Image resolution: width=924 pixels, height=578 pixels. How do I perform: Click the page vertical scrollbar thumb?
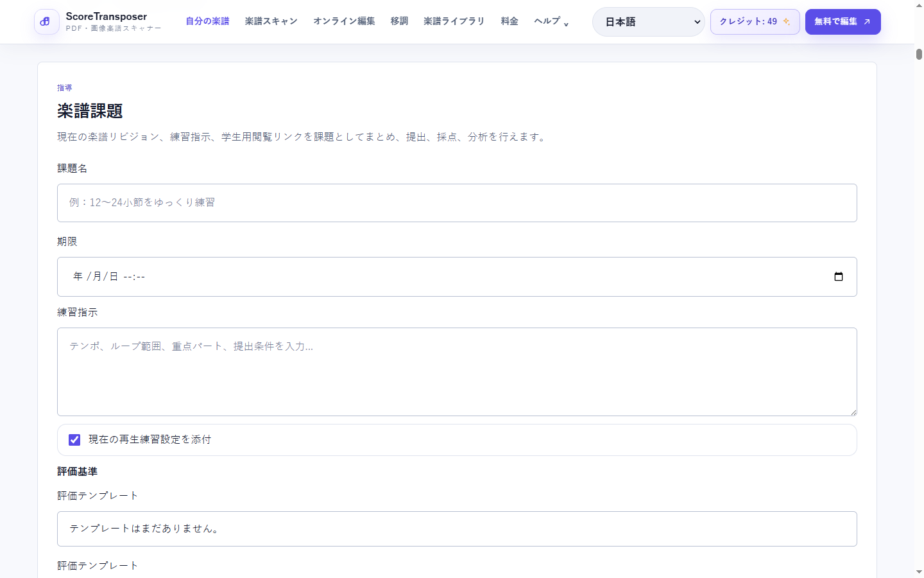(x=919, y=55)
